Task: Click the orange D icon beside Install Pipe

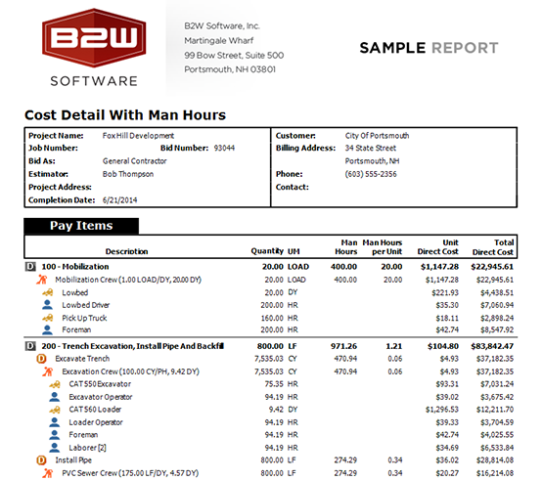Action: (41, 460)
